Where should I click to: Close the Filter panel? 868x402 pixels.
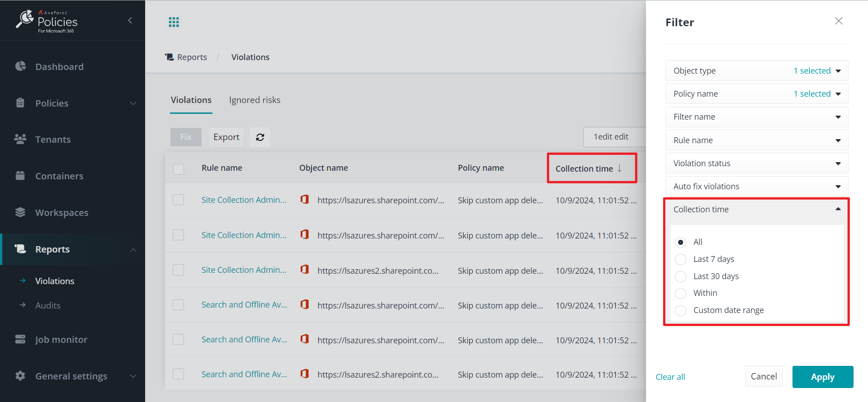coord(839,21)
